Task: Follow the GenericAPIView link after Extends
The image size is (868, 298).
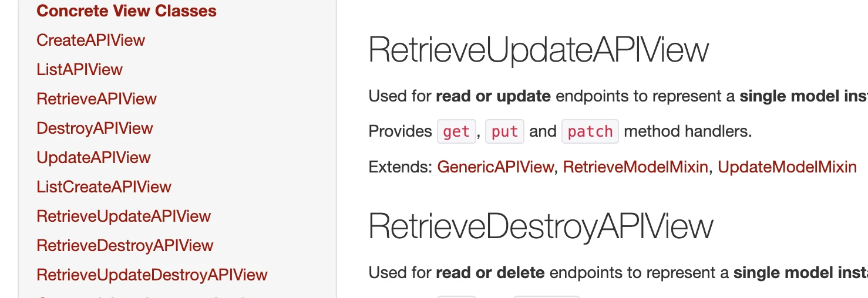Action: click(495, 167)
